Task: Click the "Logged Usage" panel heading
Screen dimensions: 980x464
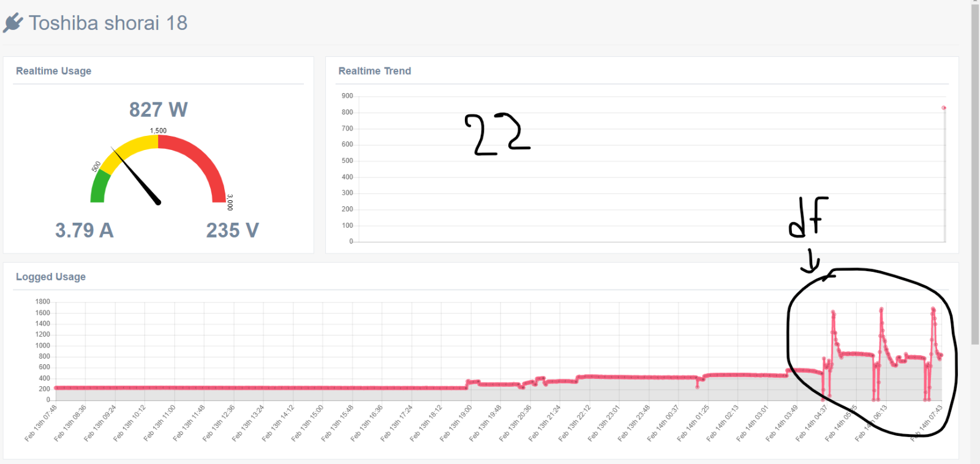Action: tap(51, 277)
